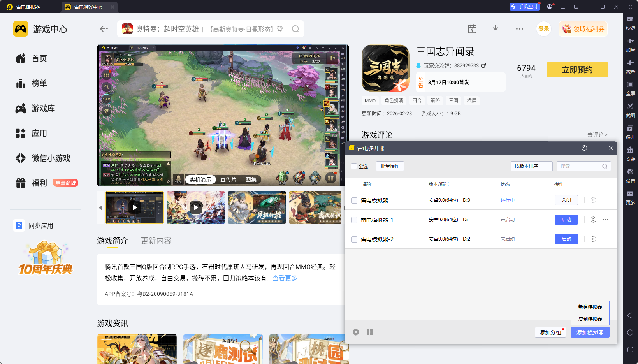Open emulator 设置 gear in right sidebar
This screenshot has width=638, height=364.
pyautogui.click(x=630, y=176)
